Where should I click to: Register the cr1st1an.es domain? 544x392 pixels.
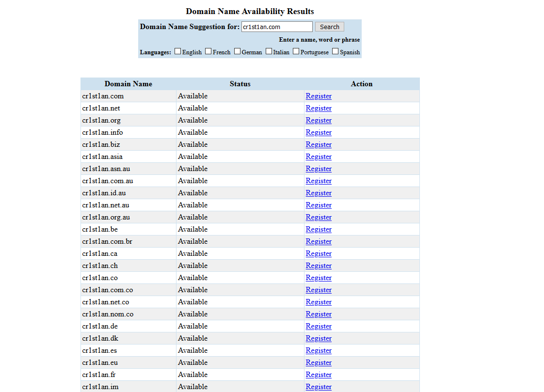tap(319, 351)
